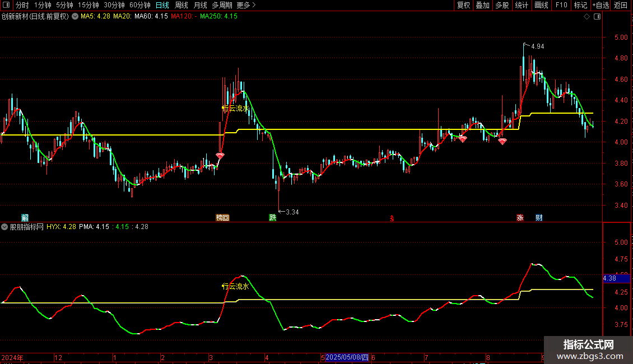Click the 涨 event marker
633x364 pixels.
520,218
